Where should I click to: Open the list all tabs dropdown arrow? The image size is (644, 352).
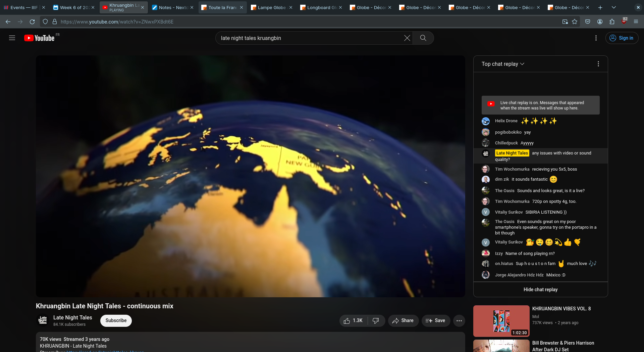point(613,7)
